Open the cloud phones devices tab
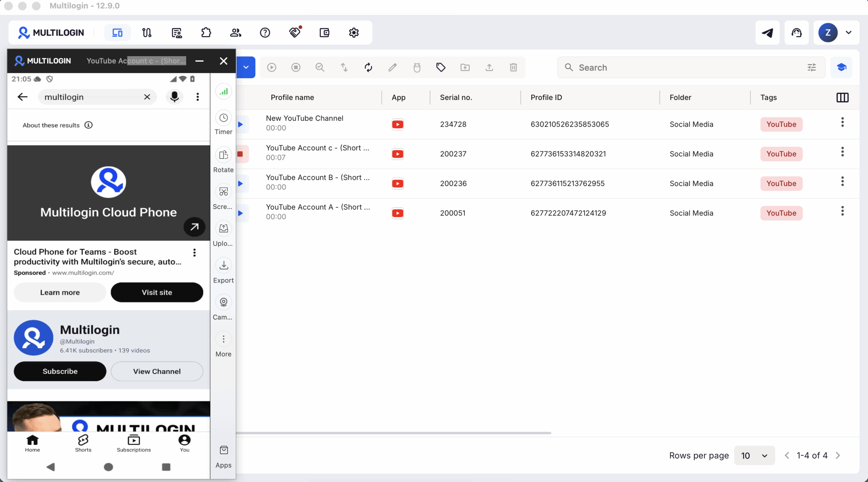The width and height of the screenshot is (868, 482). (117, 33)
